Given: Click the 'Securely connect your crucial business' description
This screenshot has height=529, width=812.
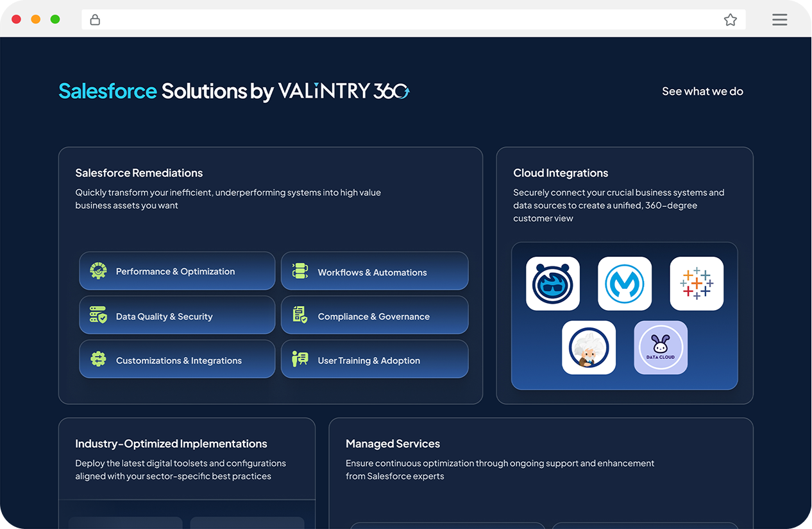Looking at the screenshot, I should click(619, 205).
